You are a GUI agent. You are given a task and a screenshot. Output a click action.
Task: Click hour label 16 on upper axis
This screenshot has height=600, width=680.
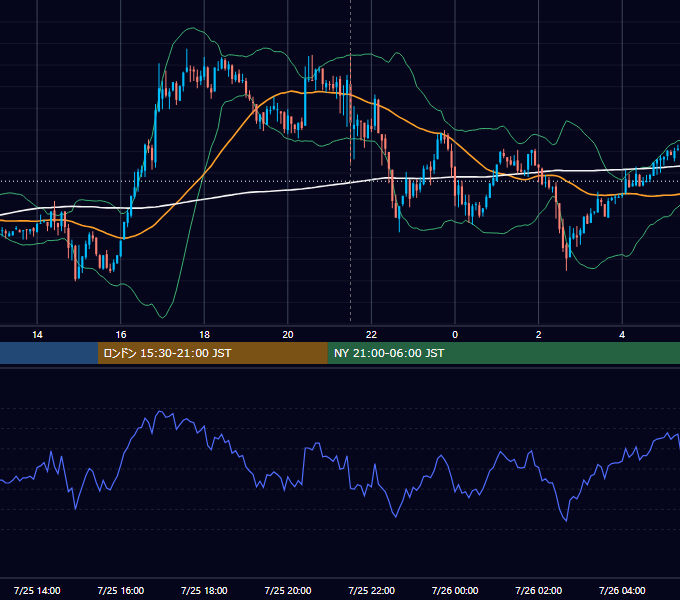121,335
